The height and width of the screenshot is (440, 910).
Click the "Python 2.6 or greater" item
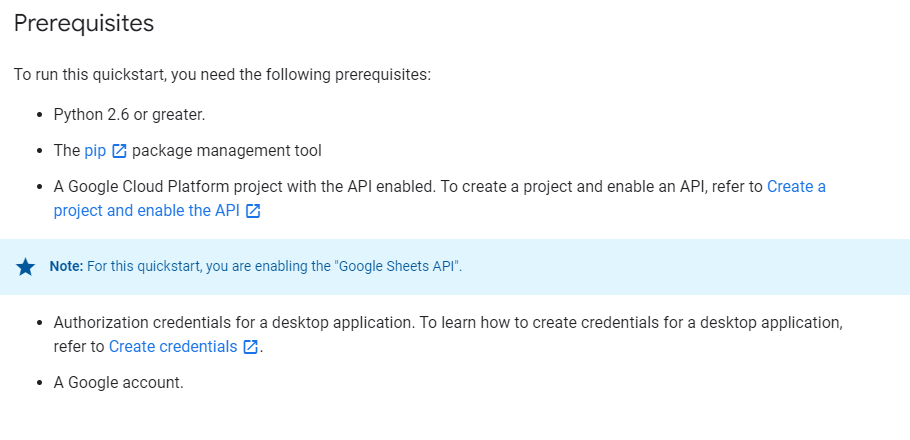[x=129, y=114]
